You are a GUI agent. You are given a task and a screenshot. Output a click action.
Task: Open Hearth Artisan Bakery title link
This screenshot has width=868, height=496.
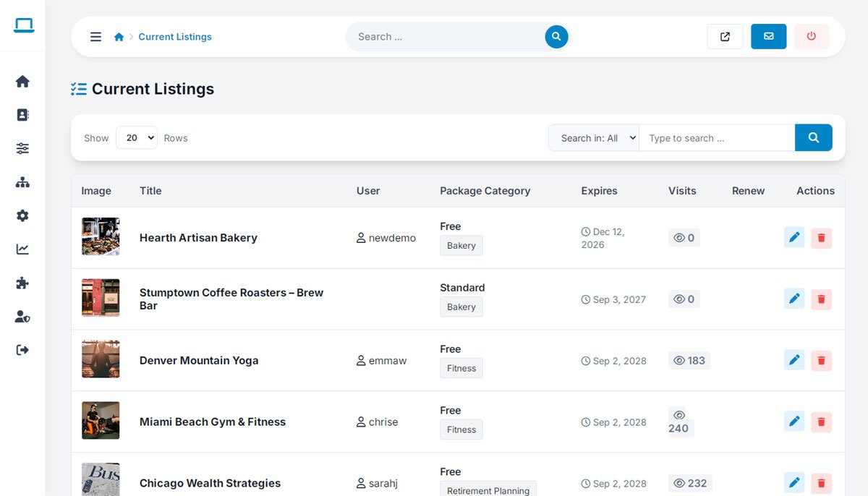[x=198, y=238]
